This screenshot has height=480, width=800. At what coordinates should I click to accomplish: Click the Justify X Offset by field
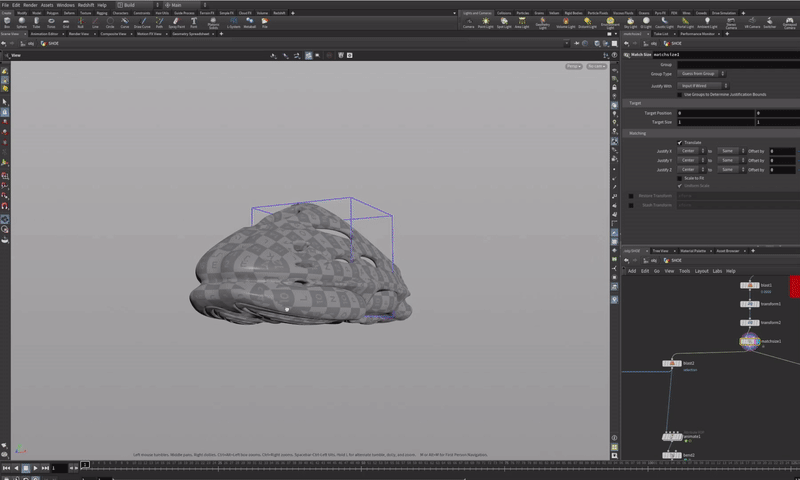click(x=782, y=151)
